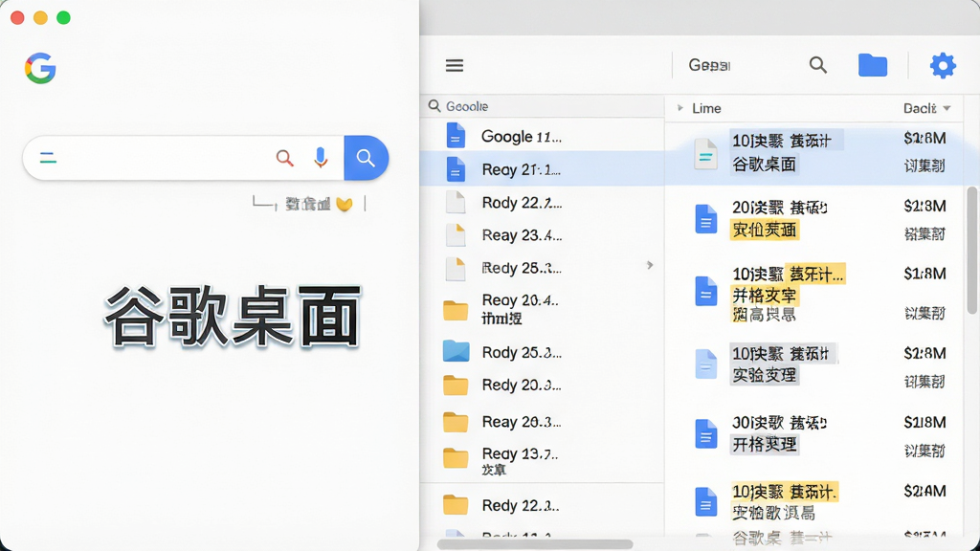Screen dimensions: 980x551
Task: Select the Redy 25.3... file name
Action: [522, 268]
